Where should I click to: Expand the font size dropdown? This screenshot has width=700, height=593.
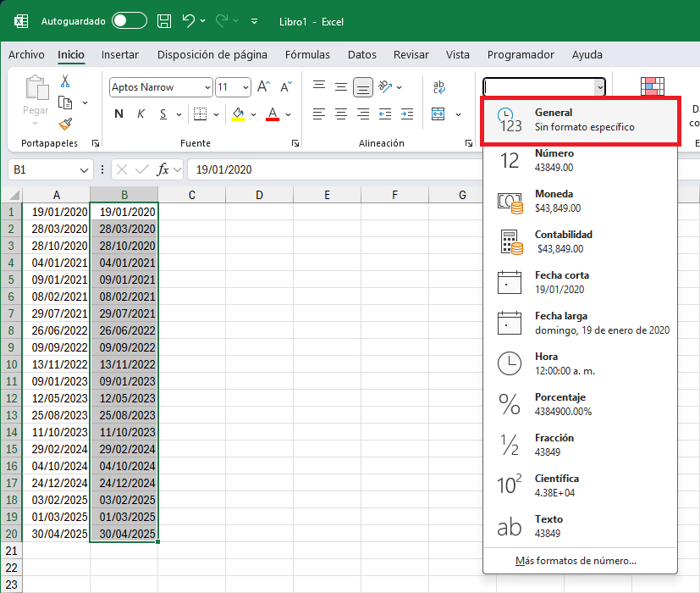click(x=246, y=87)
